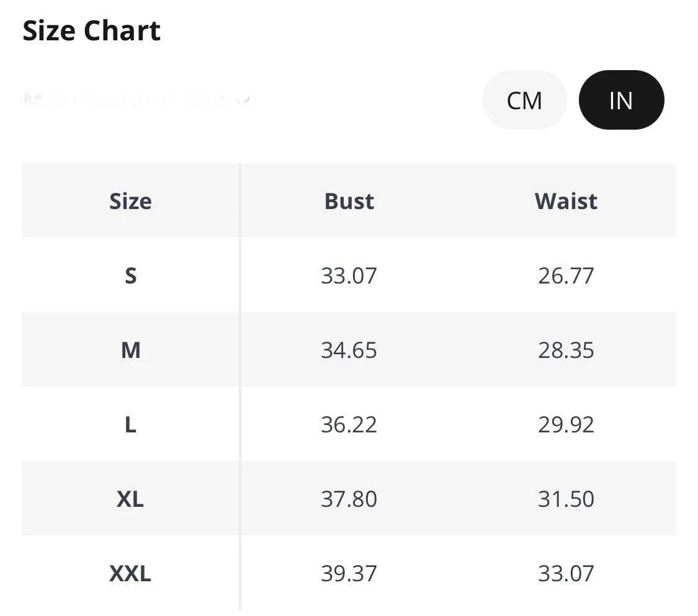Click waist value 28.35
The image size is (698, 616).
click(x=566, y=350)
